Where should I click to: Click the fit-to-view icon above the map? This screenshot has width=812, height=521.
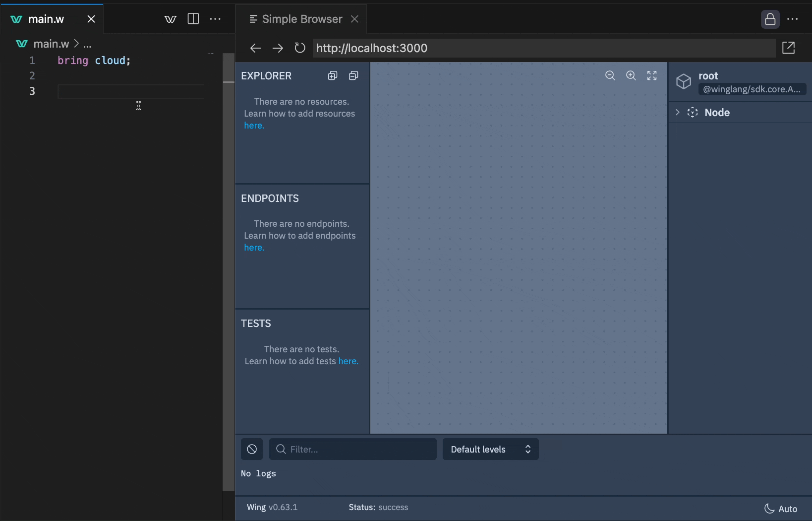click(x=652, y=75)
